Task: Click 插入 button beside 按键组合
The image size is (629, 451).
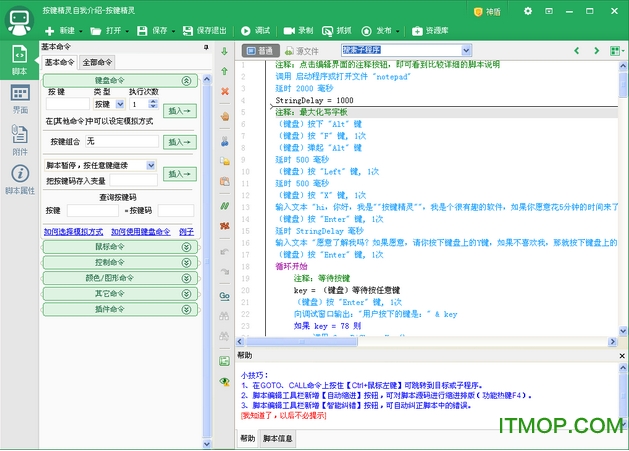Action: coord(179,142)
